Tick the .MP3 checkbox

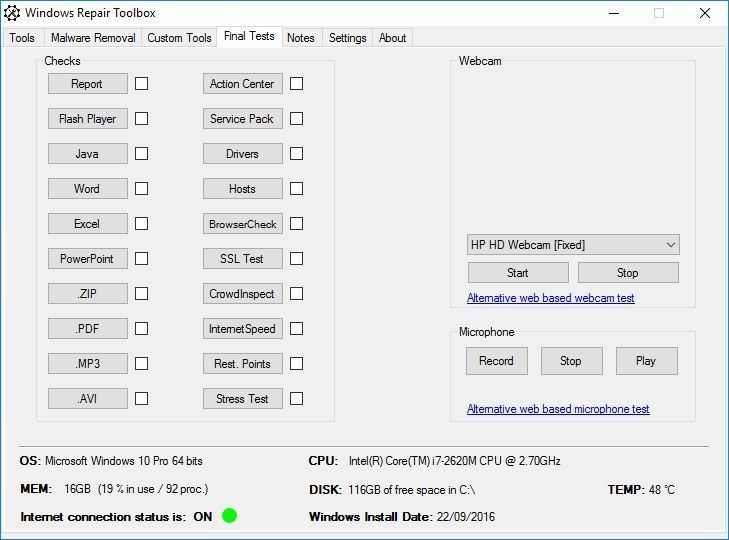141,363
